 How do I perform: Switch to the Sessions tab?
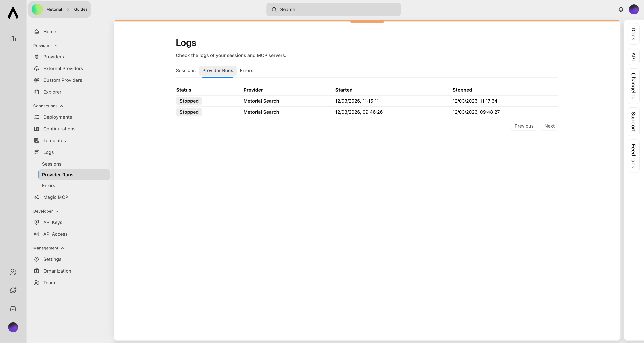tap(186, 70)
